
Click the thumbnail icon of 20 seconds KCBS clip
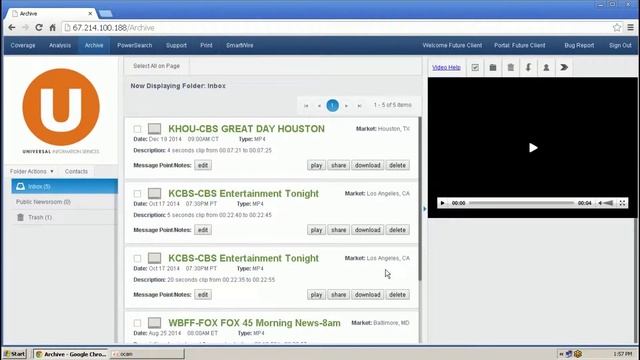point(154,258)
